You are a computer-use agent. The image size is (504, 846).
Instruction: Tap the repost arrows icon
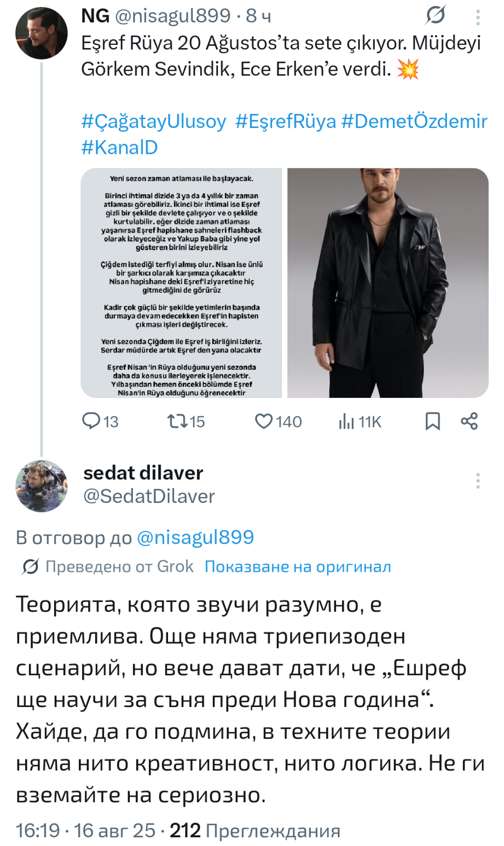176,421
